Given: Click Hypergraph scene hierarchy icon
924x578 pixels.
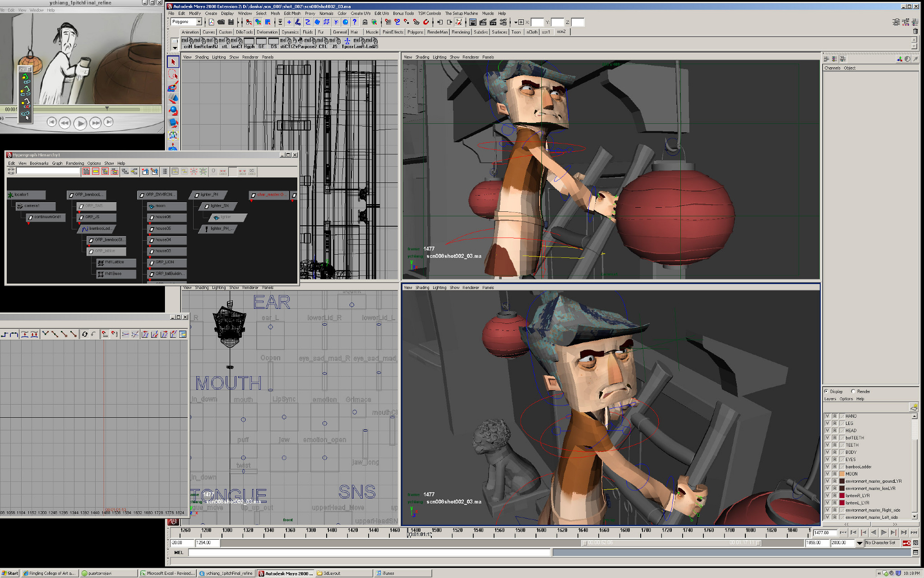Looking at the screenshot, I should (x=125, y=172).
